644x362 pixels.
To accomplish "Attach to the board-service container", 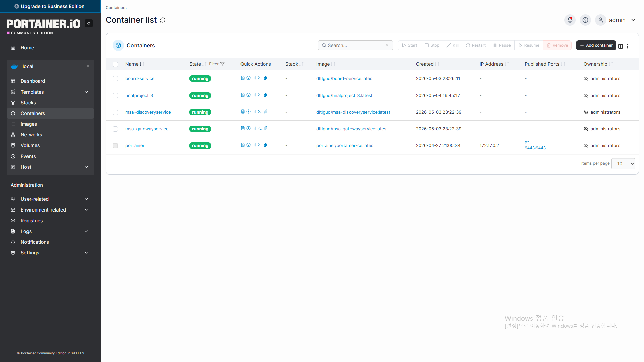I will tap(265, 78).
